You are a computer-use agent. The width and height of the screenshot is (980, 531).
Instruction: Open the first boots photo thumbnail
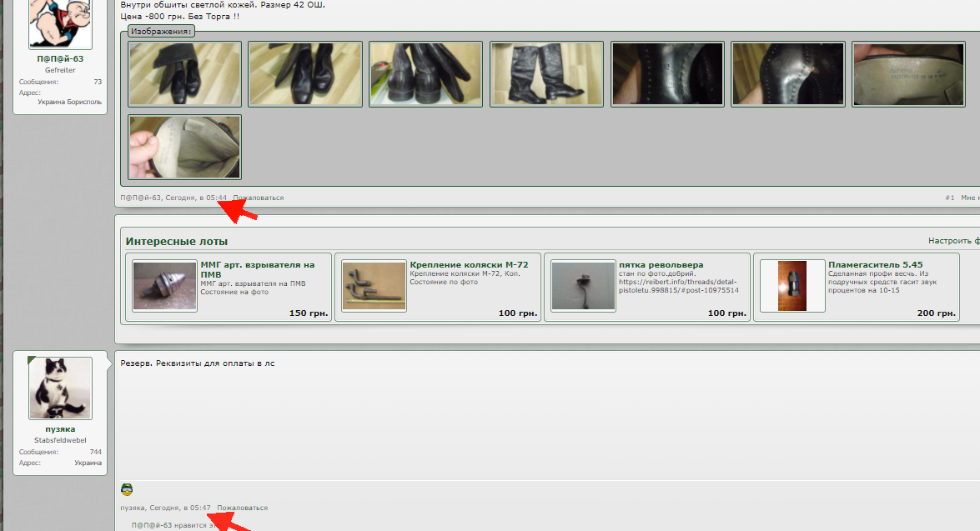184,74
